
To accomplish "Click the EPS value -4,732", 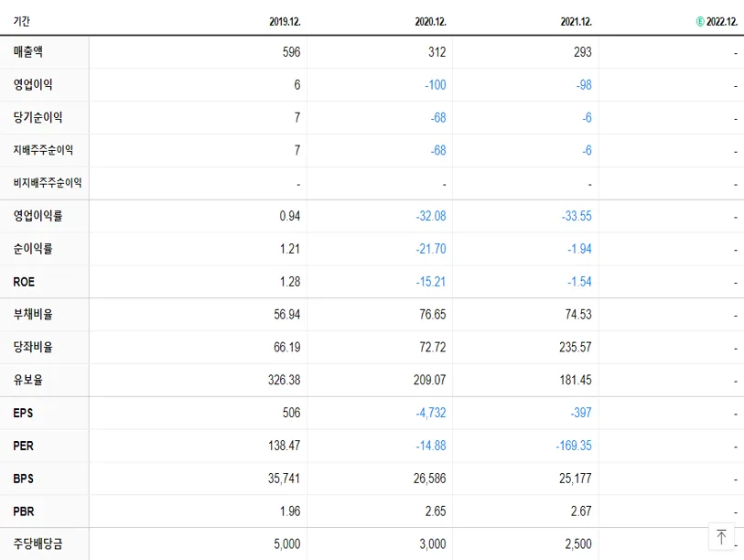I will (431, 413).
